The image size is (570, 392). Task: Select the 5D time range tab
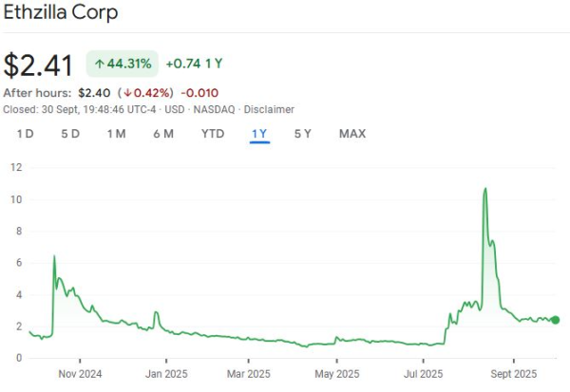point(70,134)
